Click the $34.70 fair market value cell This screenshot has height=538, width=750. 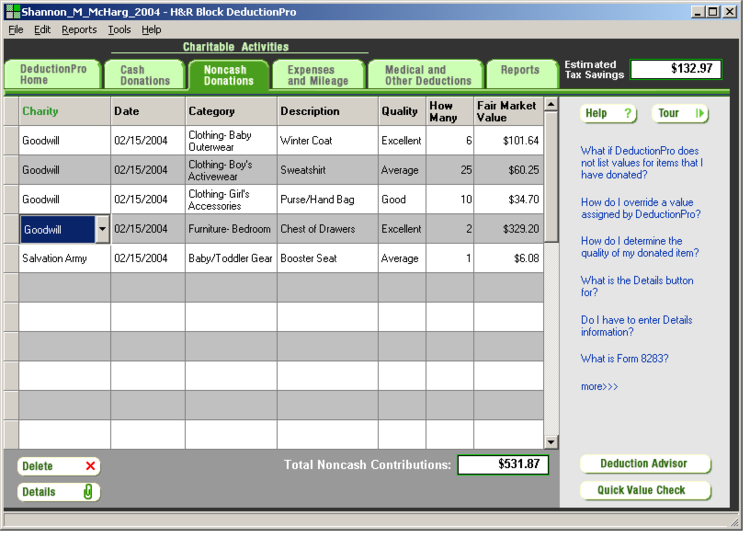pos(508,199)
